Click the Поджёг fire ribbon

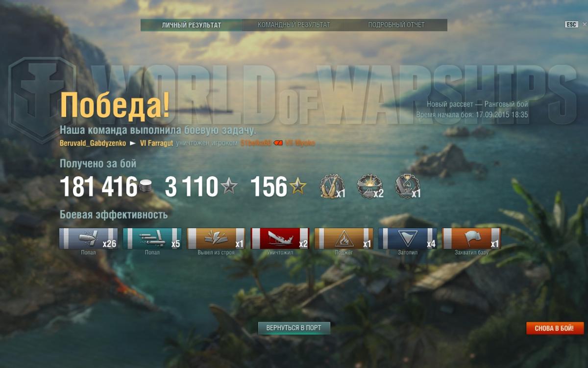tap(344, 238)
